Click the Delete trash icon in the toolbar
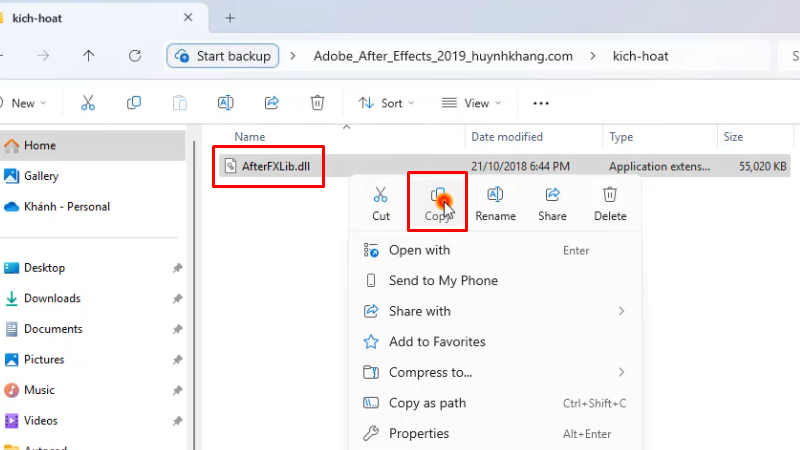The height and width of the screenshot is (450, 800). (x=317, y=103)
